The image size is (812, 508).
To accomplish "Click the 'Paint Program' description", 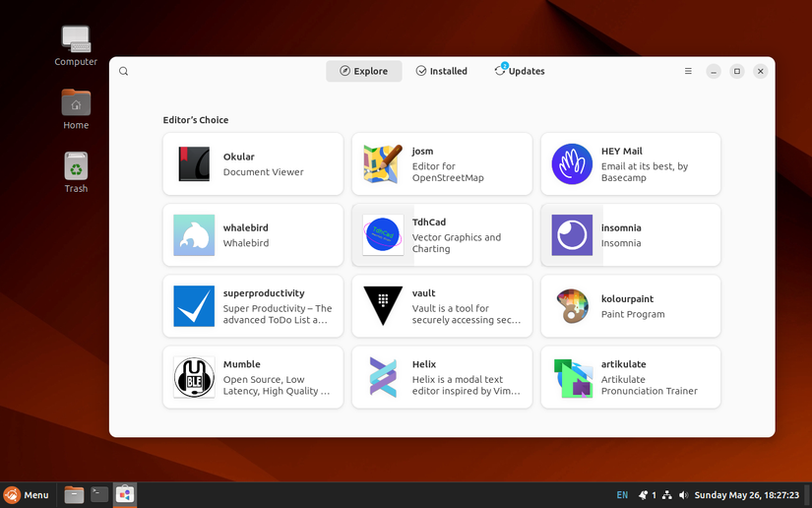I will tap(633, 314).
